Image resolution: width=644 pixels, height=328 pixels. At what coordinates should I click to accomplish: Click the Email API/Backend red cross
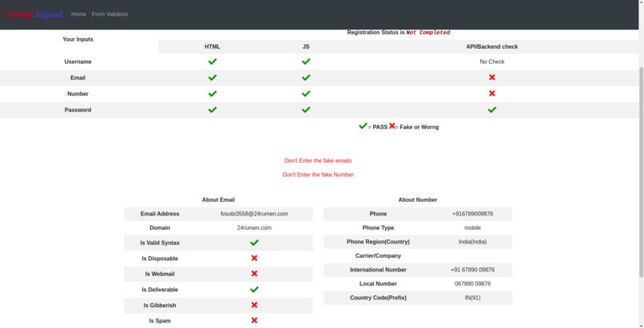coord(492,77)
